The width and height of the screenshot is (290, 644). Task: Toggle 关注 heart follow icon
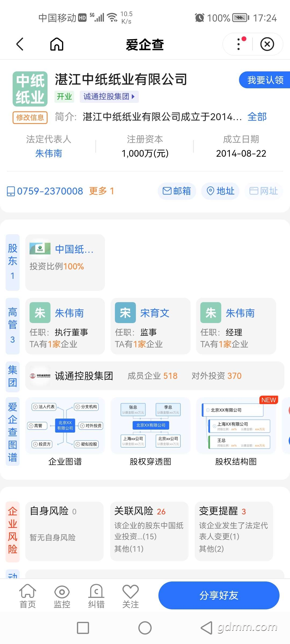click(130, 596)
